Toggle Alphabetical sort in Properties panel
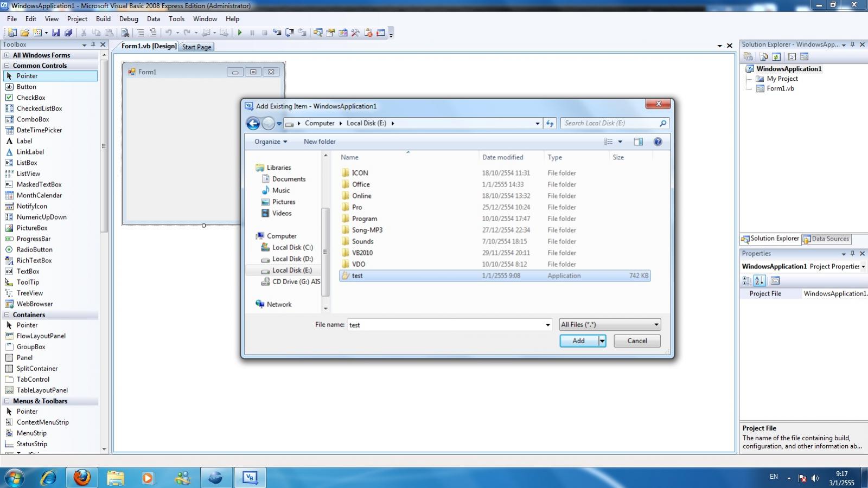The width and height of the screenshot is (868, 488). [x=759, y=280]
